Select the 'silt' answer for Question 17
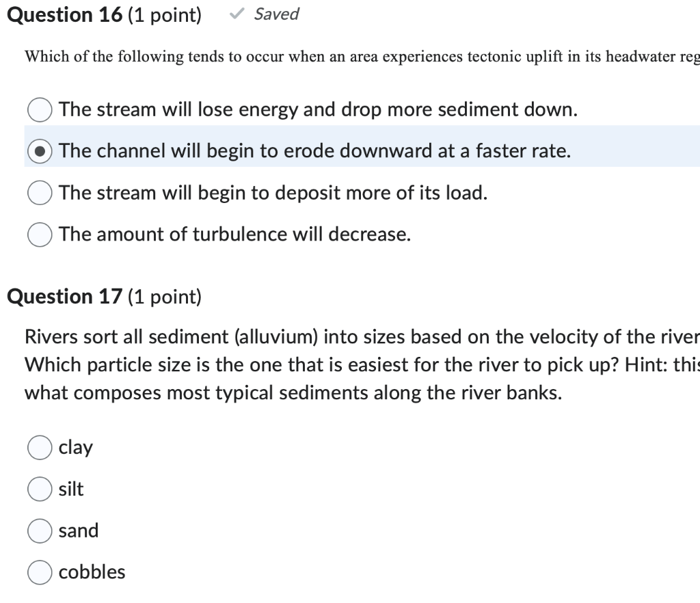 (40, 490)
